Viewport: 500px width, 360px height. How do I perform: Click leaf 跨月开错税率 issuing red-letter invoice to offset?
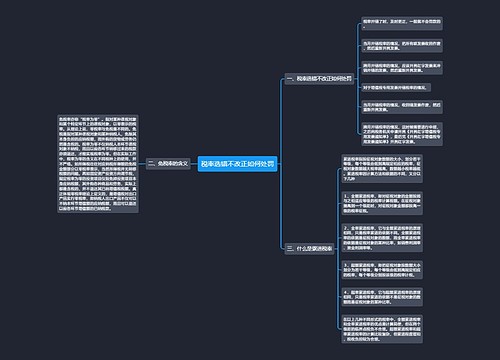(402, 68)
